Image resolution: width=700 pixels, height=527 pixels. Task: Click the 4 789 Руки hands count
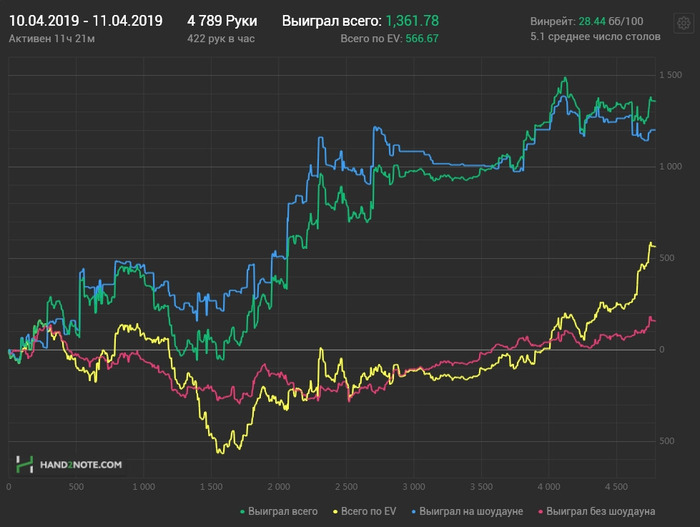(x=222, y=21)
